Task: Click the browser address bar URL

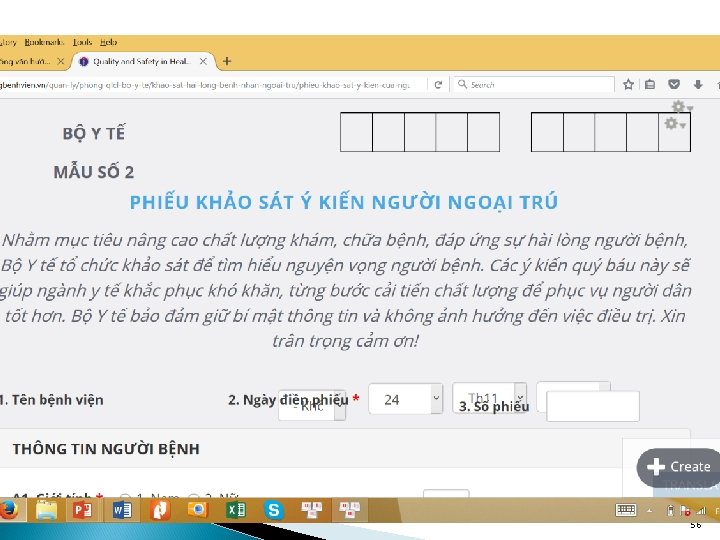Action: tap(205, 85)
